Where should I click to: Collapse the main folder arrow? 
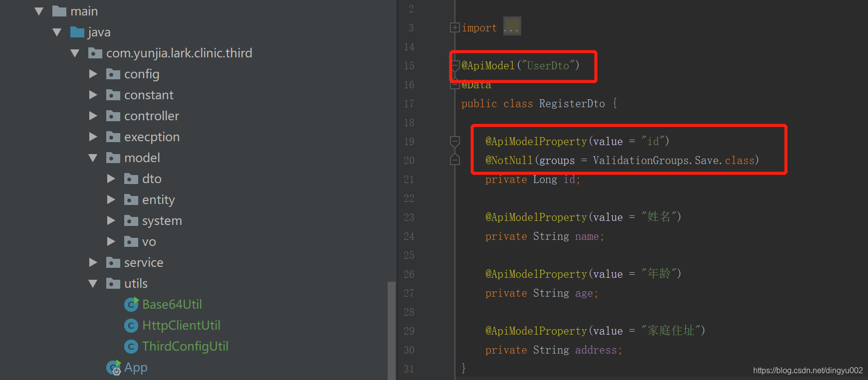39,11
